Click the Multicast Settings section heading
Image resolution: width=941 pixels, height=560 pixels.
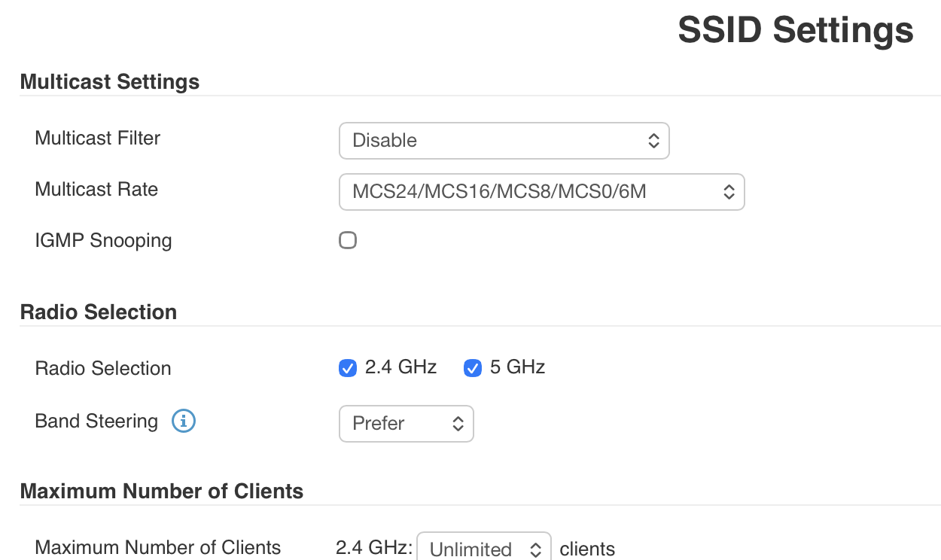pyautogui.click(x=110, y=82)
